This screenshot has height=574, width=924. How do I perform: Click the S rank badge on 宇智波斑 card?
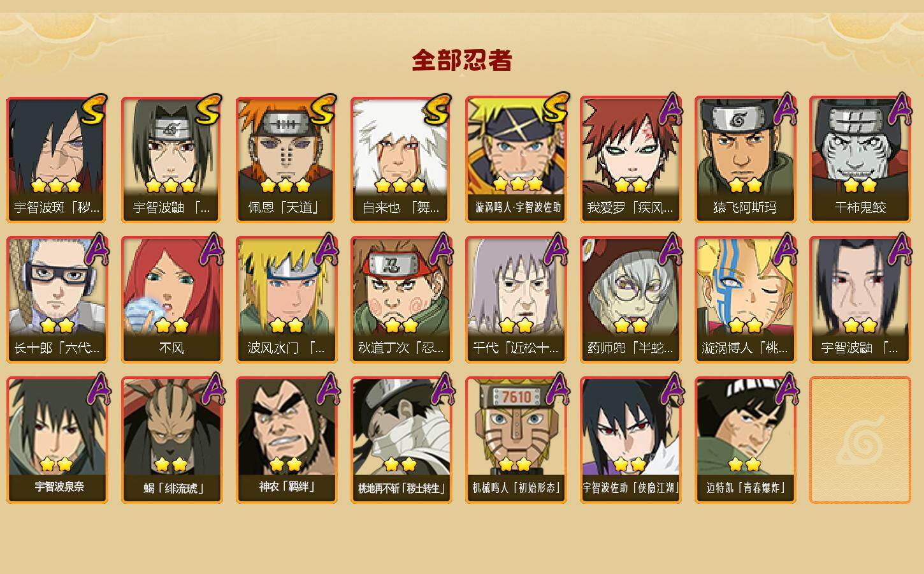(x=94, y=110)
